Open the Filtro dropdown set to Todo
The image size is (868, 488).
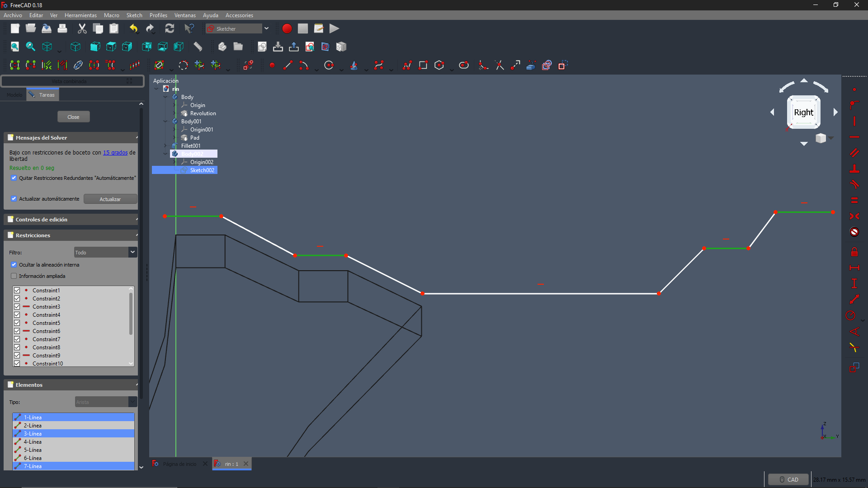coord(105,252)
